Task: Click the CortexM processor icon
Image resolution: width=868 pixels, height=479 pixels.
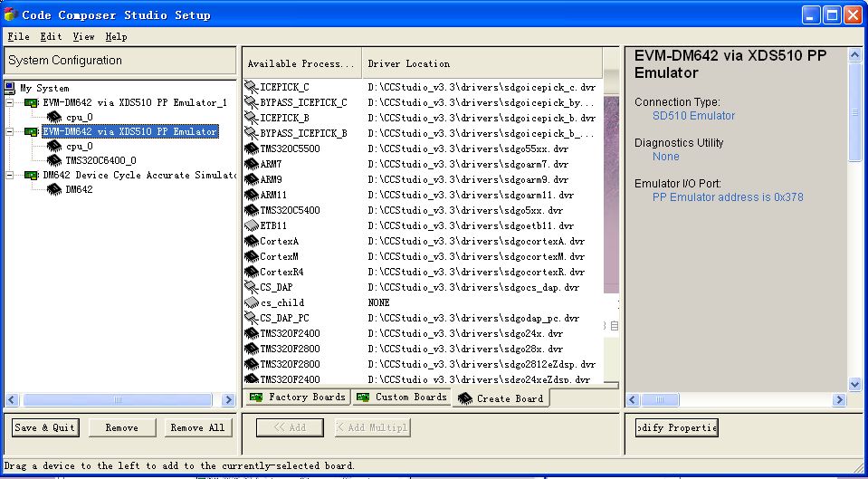Action: point(252,257)
